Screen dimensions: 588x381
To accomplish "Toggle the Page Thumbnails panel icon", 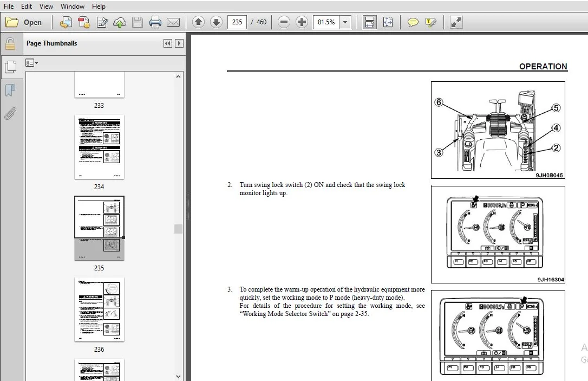I will coord(10,67).
